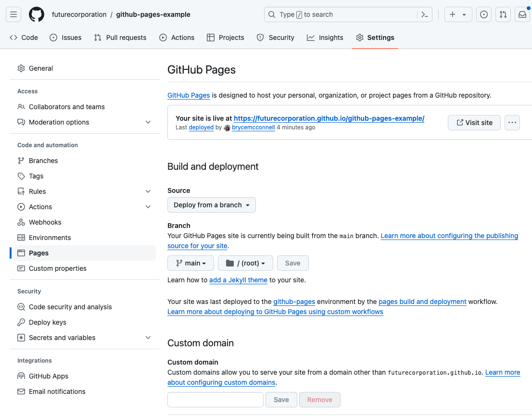Expand Moderation options in sidebar
The height and width of the screenshot is (417, 532).
[148, 122]
